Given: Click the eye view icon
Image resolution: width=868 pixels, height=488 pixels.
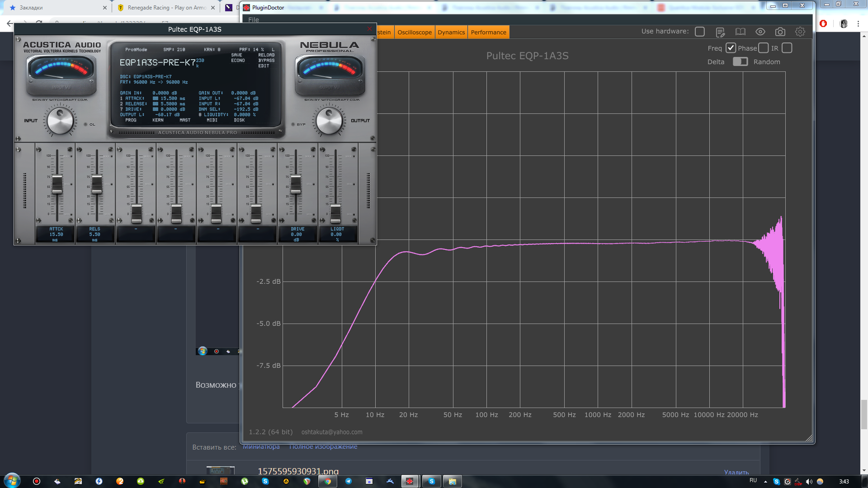Looking at the screenshot, I should pos(760,32).
